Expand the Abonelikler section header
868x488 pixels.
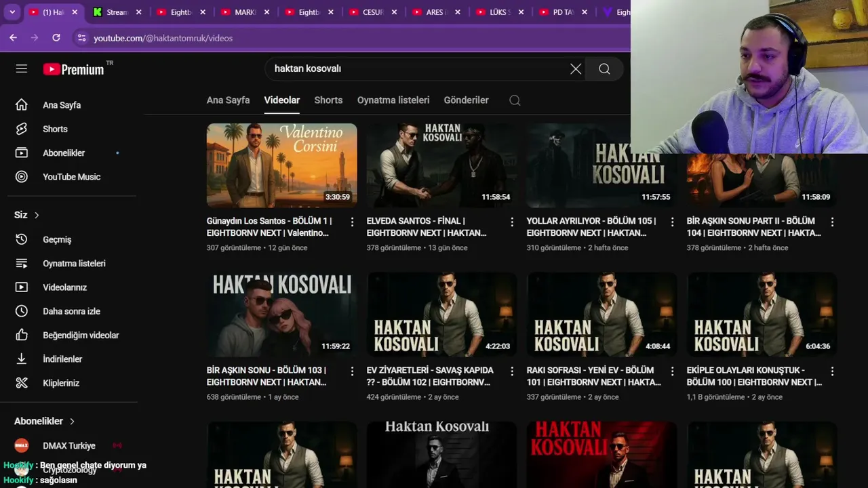45,421
